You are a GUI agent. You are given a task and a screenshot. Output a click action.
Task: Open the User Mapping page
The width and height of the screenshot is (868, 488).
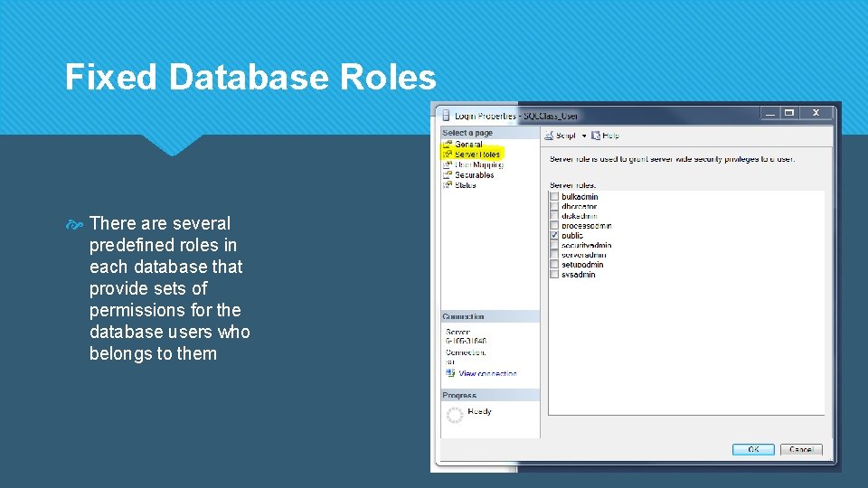tap(479, 164)
